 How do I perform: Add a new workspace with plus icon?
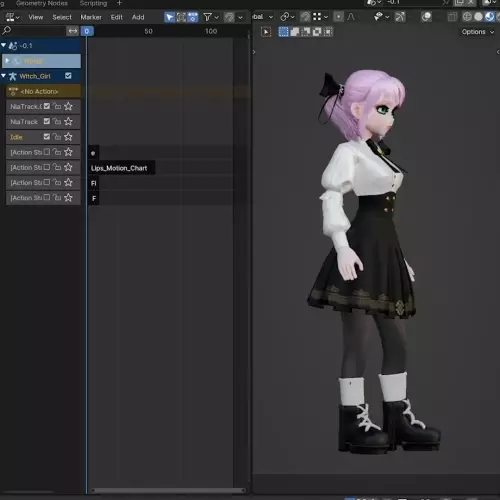point(119,3)
